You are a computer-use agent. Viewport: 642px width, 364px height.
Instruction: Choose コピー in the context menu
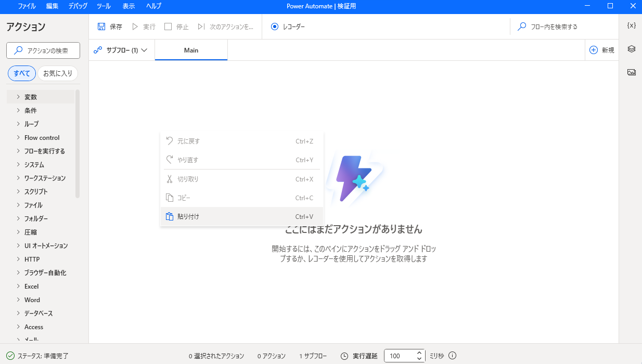click(x=242, y=198)
